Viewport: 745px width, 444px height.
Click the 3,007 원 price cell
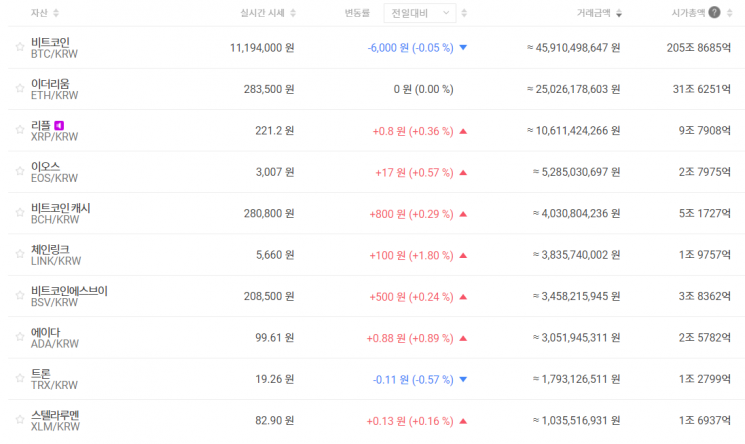(x=275, y=172)
